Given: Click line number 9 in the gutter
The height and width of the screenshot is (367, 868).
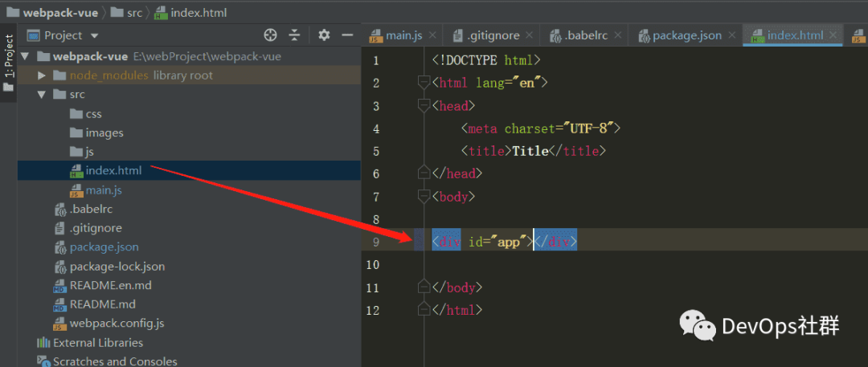Looking at the screenshot, I should click(376, 242).
